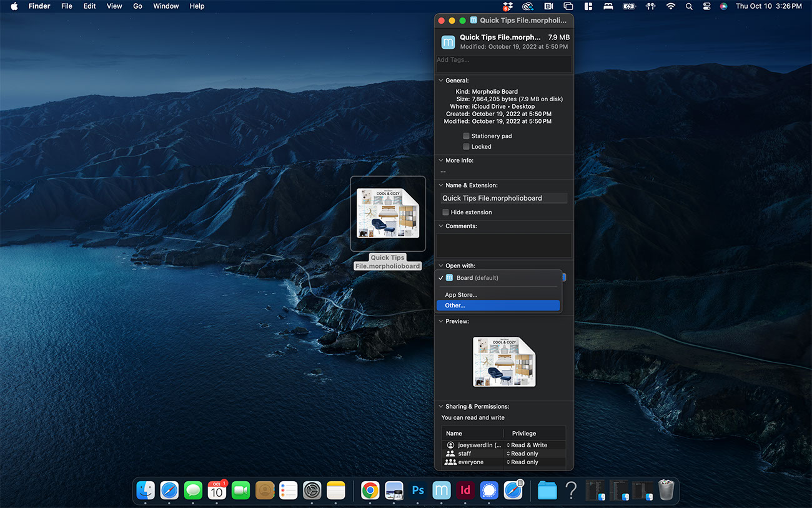Screen dimensions: 812x508
Task: Change the staff privilege Read only dropdown
Action: (x=523, y=454)
